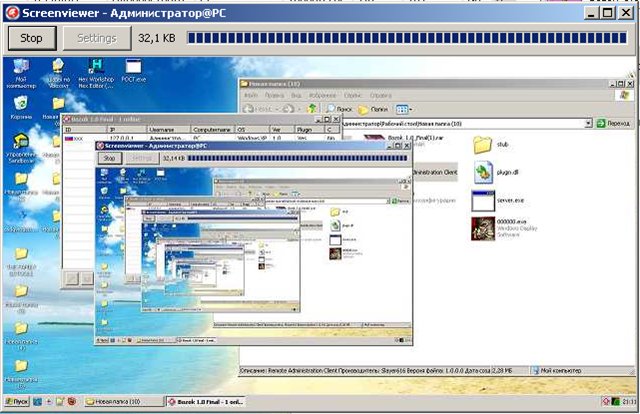
Task: Toggle the Папки folders pane button
Action: 373,109
